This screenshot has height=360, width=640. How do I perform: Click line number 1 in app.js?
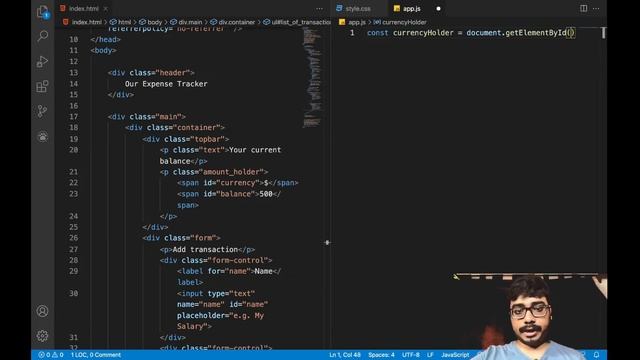click(352, 33)
